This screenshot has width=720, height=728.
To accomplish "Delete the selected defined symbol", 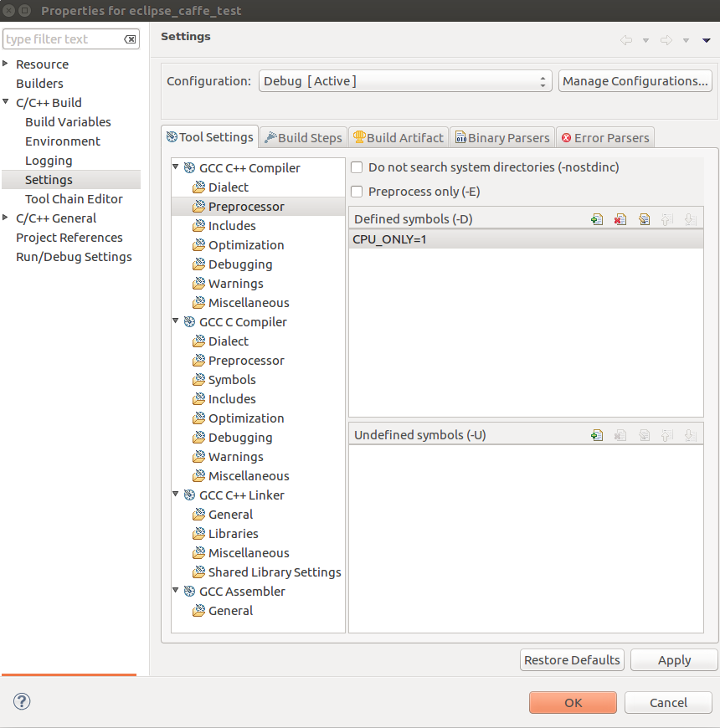I will pyautogui.click(x=620, y=219).
